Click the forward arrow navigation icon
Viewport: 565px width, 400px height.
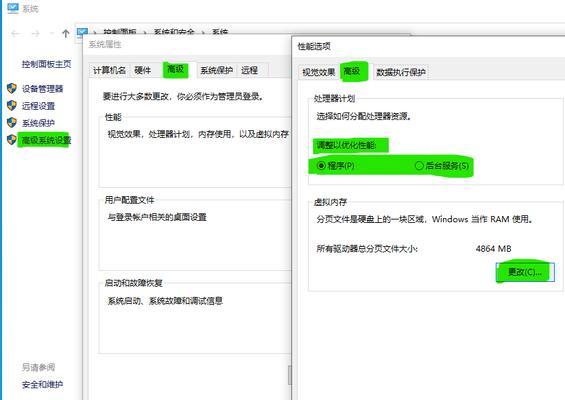(x=35, y=34)
